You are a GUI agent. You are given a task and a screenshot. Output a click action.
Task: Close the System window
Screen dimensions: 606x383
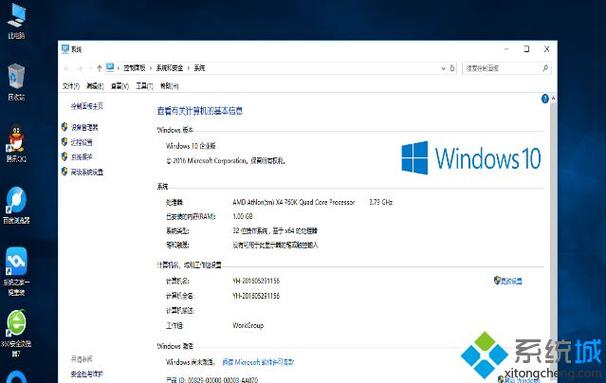(547, 49)
